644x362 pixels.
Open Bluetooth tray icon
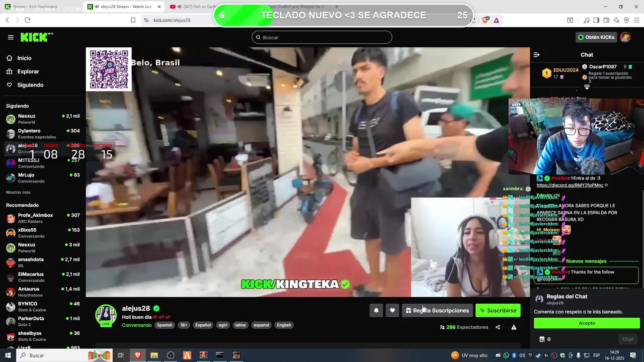click(514, 355)
